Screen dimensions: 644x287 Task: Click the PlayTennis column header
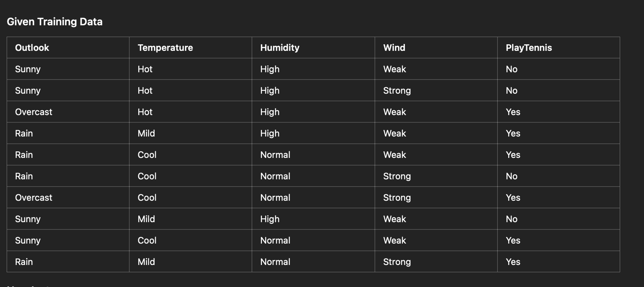click(529, 48)
